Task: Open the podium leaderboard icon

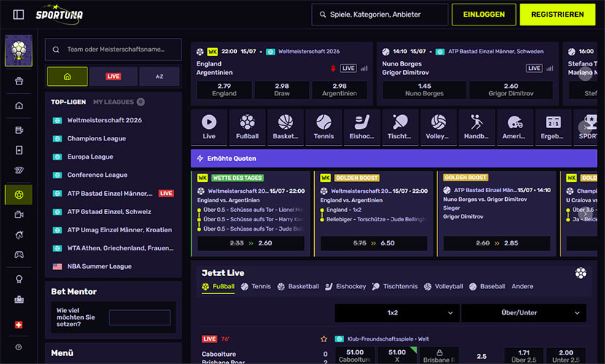Action: 19,299
